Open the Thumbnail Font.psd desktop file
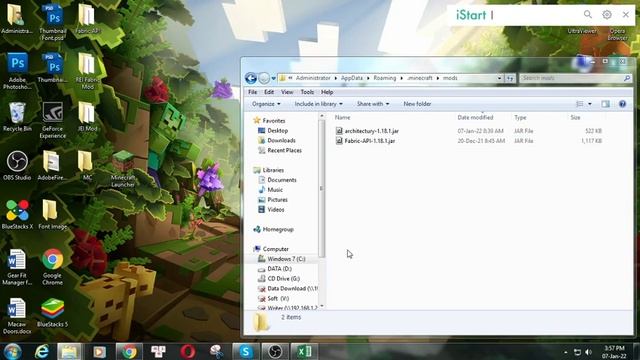The image size is (640, 360). click(53, 22)
